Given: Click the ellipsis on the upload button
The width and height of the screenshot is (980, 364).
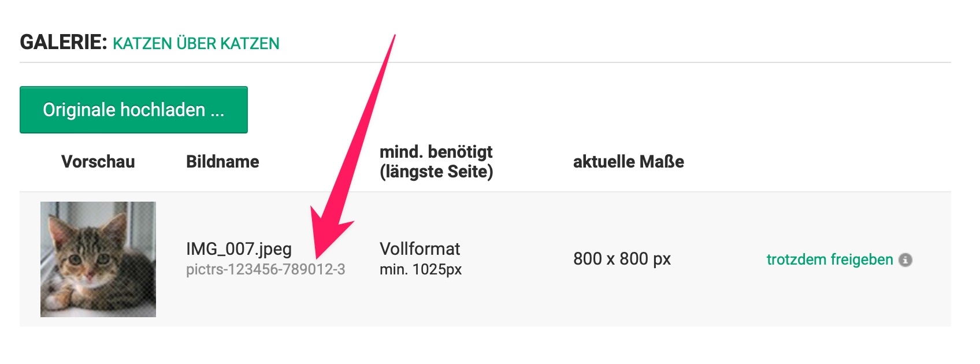Looking at the screenshot, I should tap(217, 110).
